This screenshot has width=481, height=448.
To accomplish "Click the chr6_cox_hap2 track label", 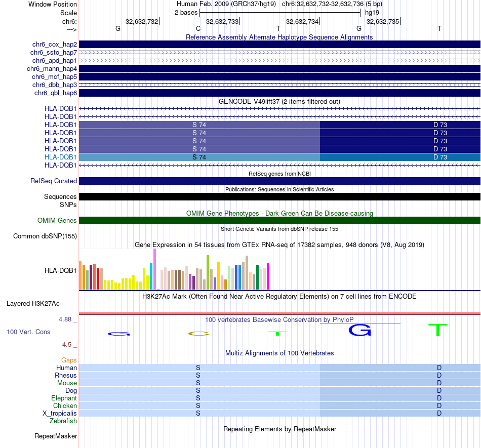I will pos(54,45).
